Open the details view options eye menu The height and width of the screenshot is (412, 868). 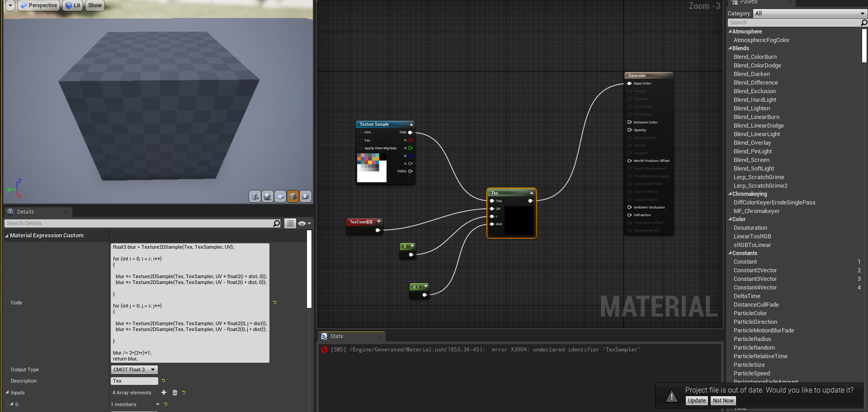304,223
